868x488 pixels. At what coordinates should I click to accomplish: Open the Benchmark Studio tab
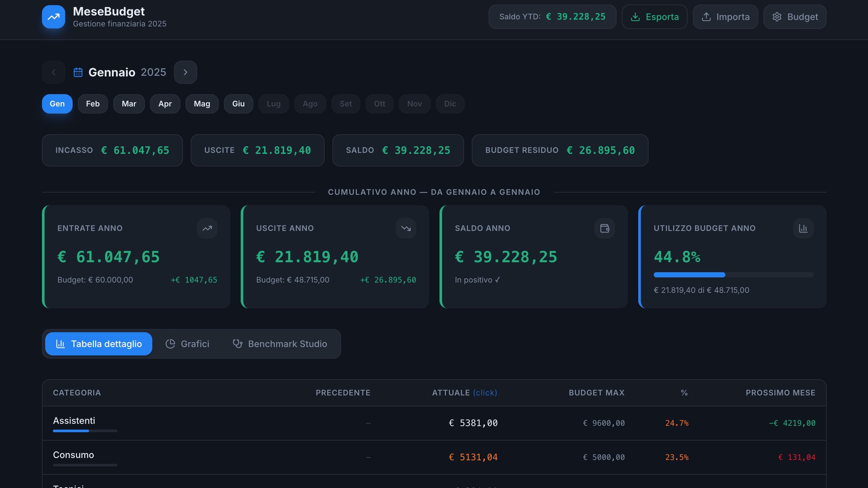[x=280, y=344]
